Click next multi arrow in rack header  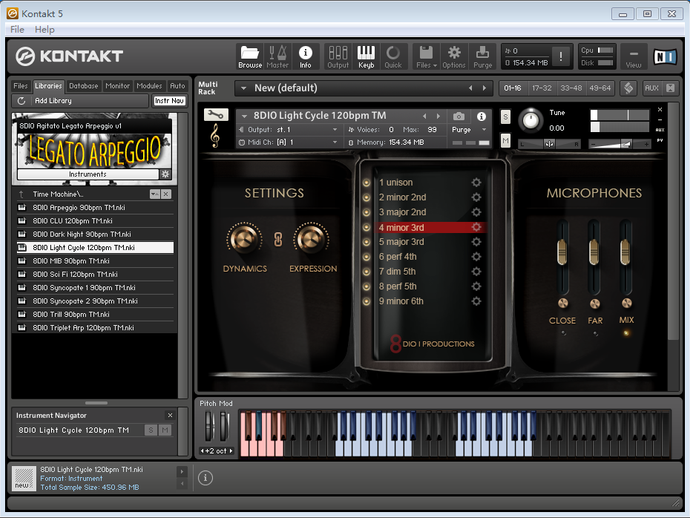[x=484, y=88]
